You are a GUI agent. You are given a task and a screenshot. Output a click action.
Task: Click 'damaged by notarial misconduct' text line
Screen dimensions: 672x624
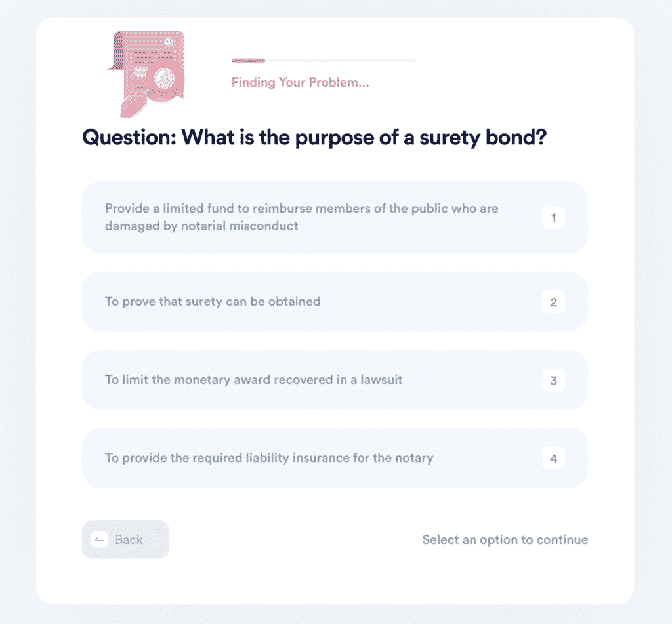tap(201, 226)
